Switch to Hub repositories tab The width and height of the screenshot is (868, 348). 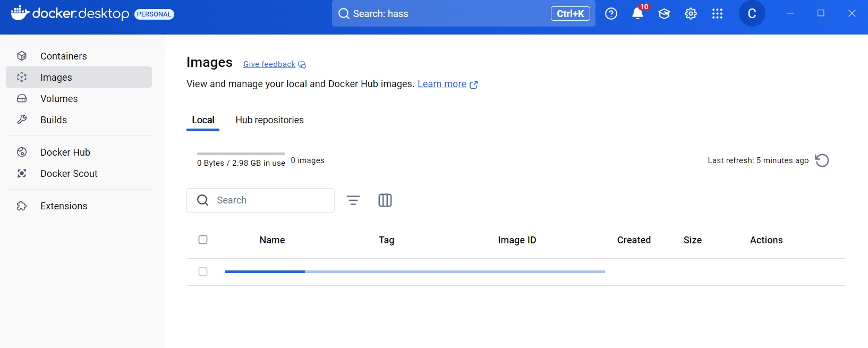tap(269, 120)
